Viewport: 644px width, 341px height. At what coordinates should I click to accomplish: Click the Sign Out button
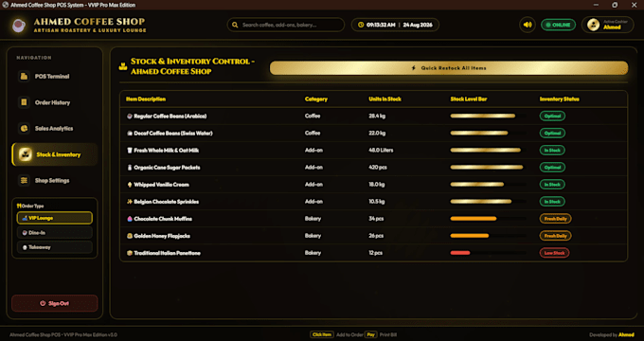click(x=55, y=303)
